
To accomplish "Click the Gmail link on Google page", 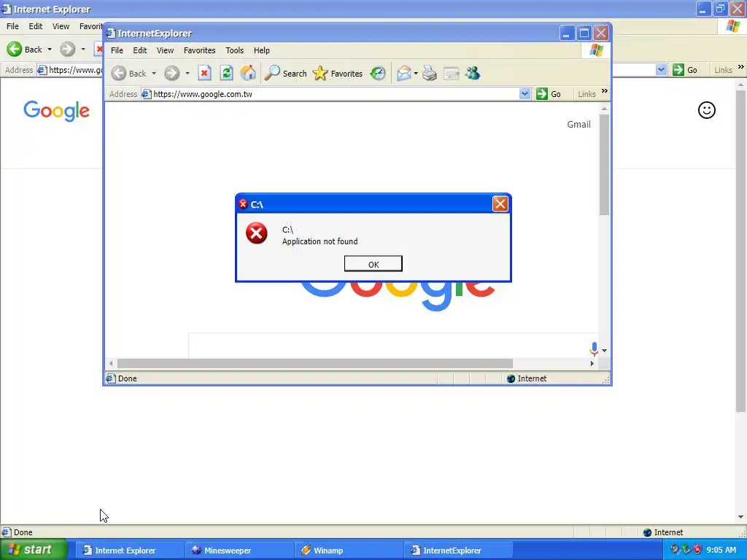I will pyautogui.click(x=578, y=124).
